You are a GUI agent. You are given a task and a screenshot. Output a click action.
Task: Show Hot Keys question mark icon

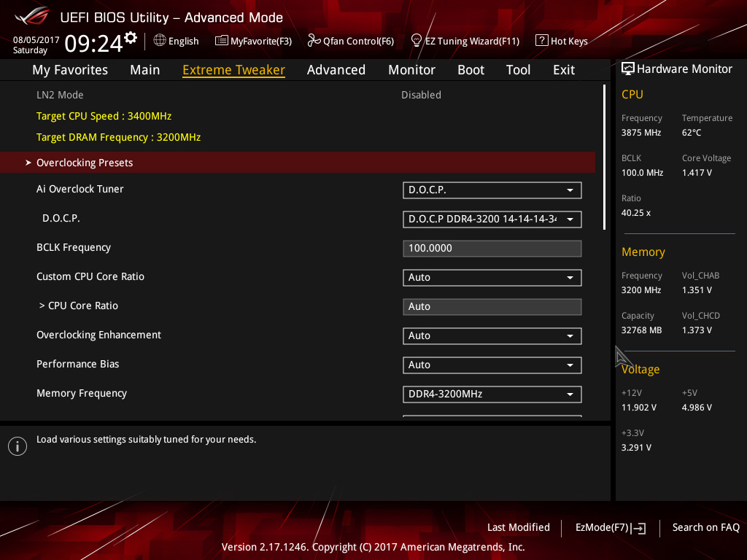(542, 41)
